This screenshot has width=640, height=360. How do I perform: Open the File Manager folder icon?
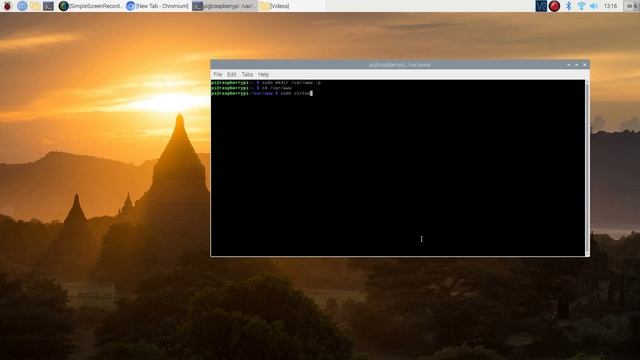point(35,6)
